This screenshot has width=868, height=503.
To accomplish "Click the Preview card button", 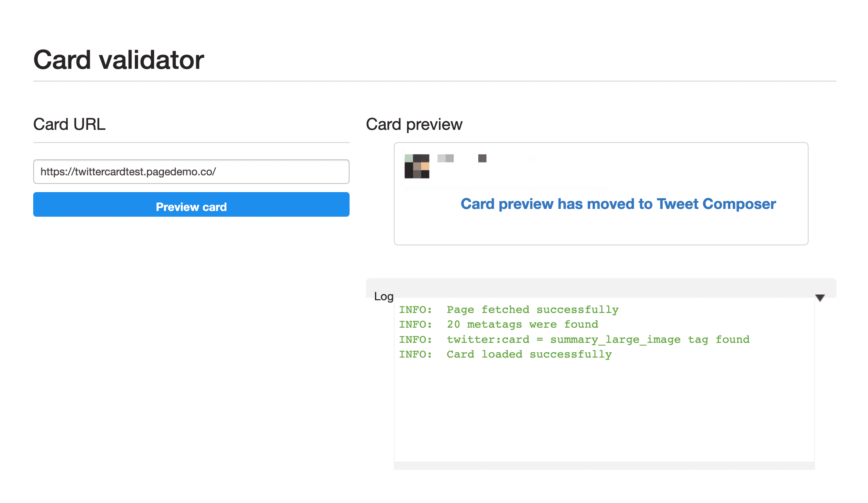I will (191, 204).
